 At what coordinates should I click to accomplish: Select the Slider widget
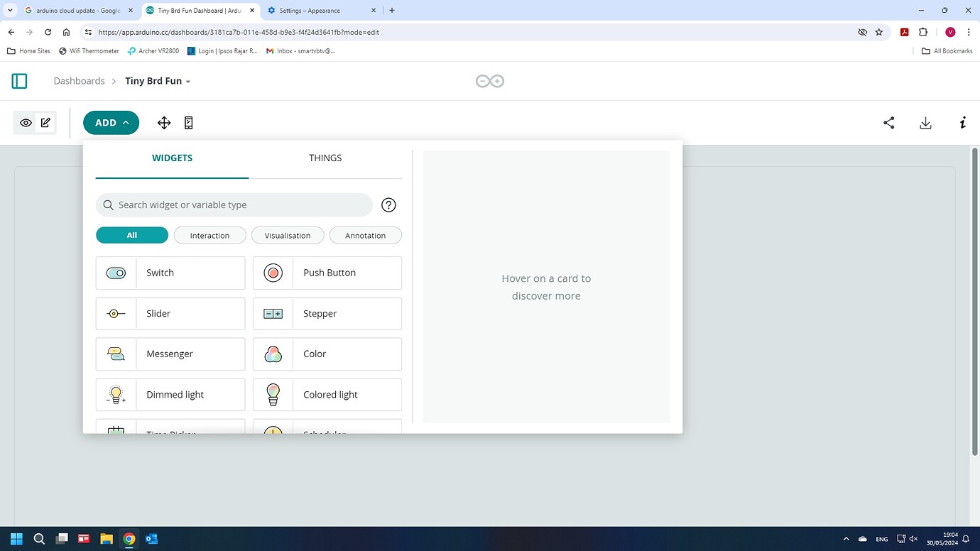(x=170, y=313)
